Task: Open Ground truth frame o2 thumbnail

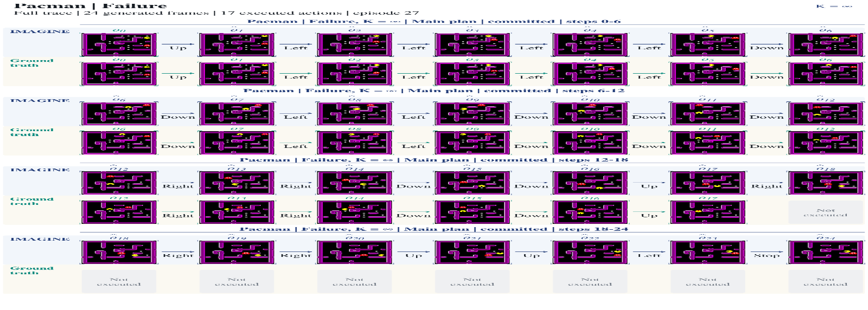Action: tap(355, 74)
